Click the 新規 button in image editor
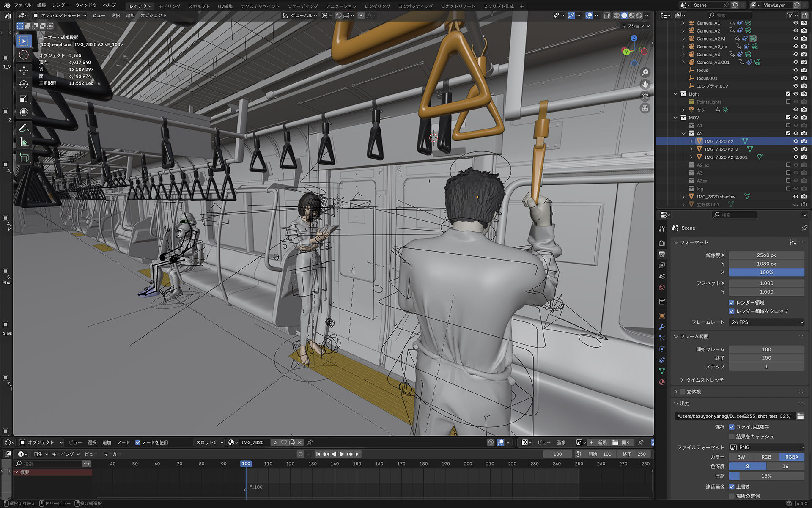 (598, 442)
